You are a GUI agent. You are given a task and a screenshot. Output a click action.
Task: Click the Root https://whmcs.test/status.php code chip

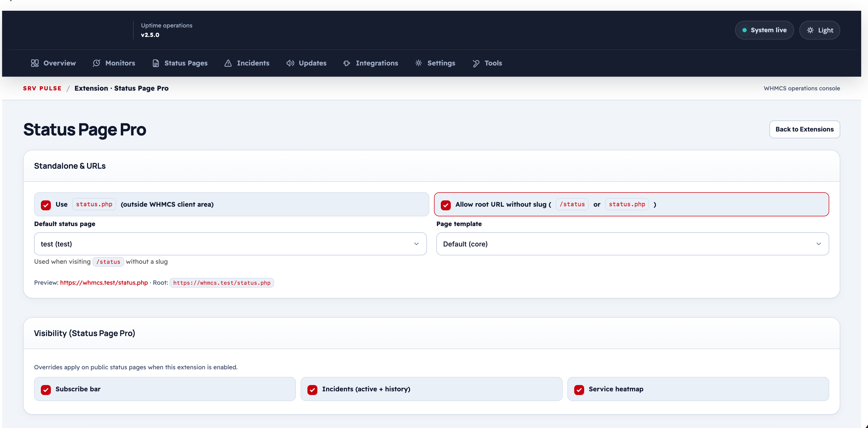point(222,283)
